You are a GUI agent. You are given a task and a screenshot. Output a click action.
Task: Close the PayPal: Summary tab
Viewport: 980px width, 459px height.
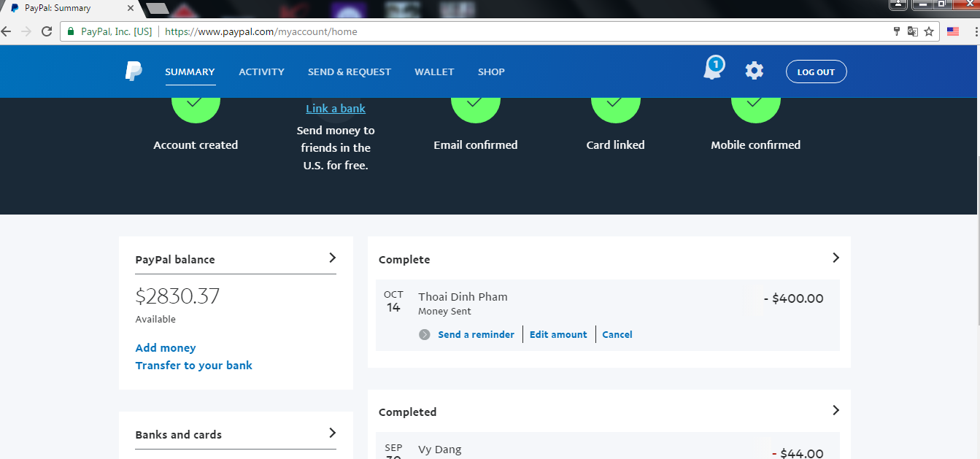[x=131, y=8]
